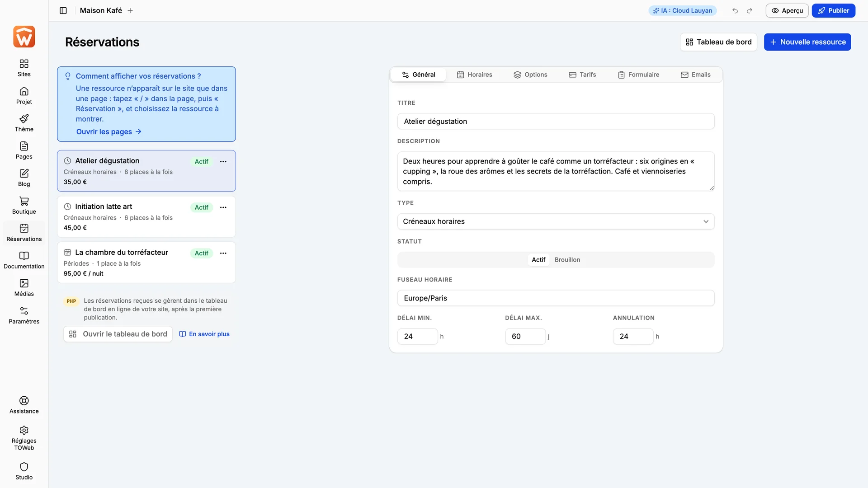Click the Délai max. field

point(525,336)
